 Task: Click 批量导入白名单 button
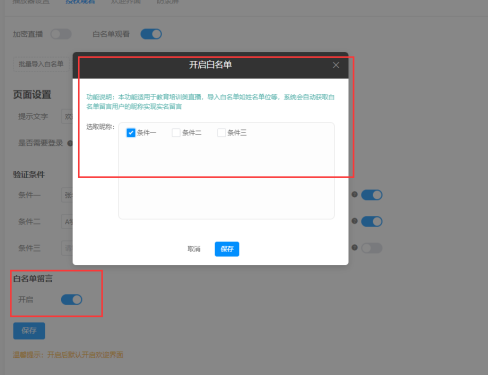coord(41,64)
